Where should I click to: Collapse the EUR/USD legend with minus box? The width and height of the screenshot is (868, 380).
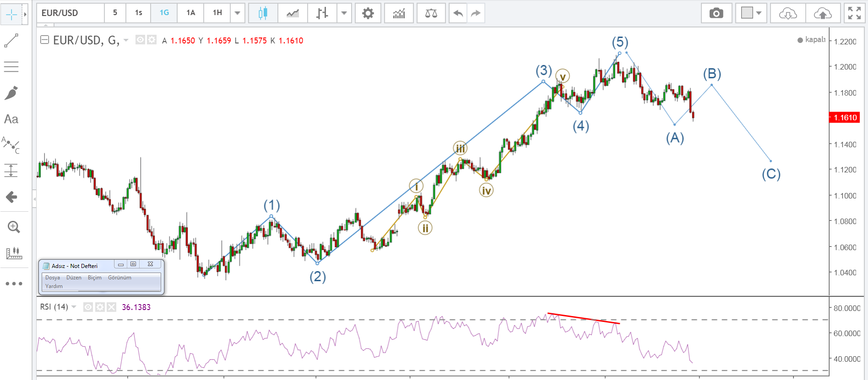[45, 40]
